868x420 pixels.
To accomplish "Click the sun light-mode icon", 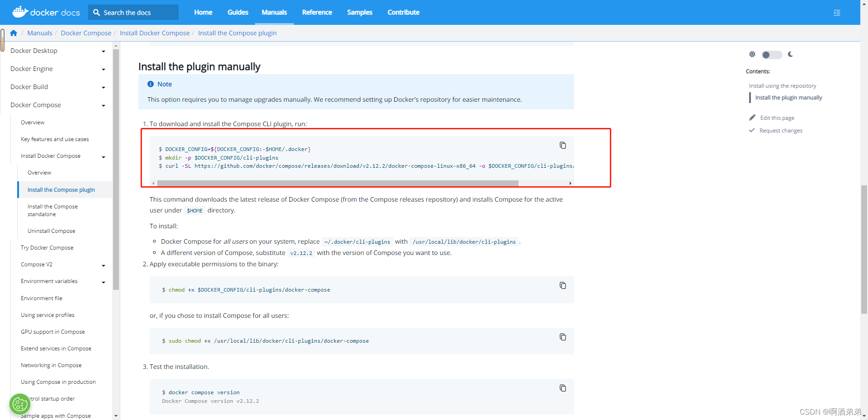I will coord(752,54).
